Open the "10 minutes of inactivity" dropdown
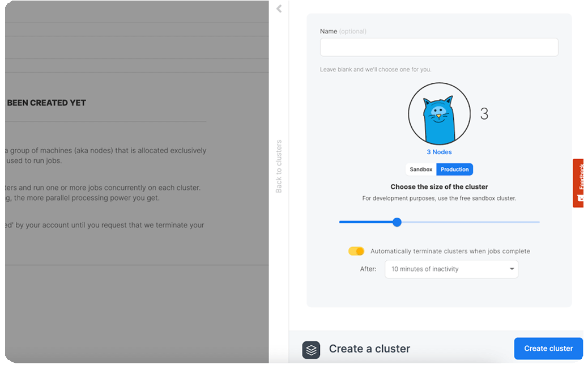Screen dimensions: 588x373 (451, 269)
